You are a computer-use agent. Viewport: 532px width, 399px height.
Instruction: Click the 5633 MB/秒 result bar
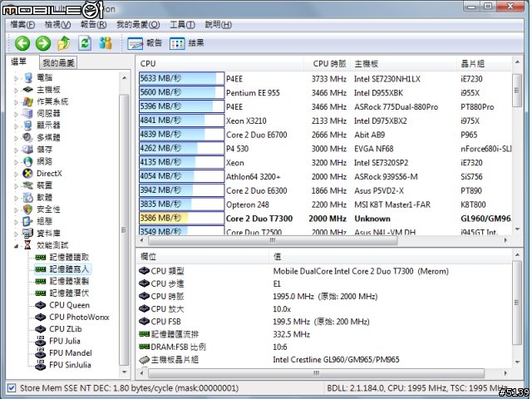tap(181, 78)
